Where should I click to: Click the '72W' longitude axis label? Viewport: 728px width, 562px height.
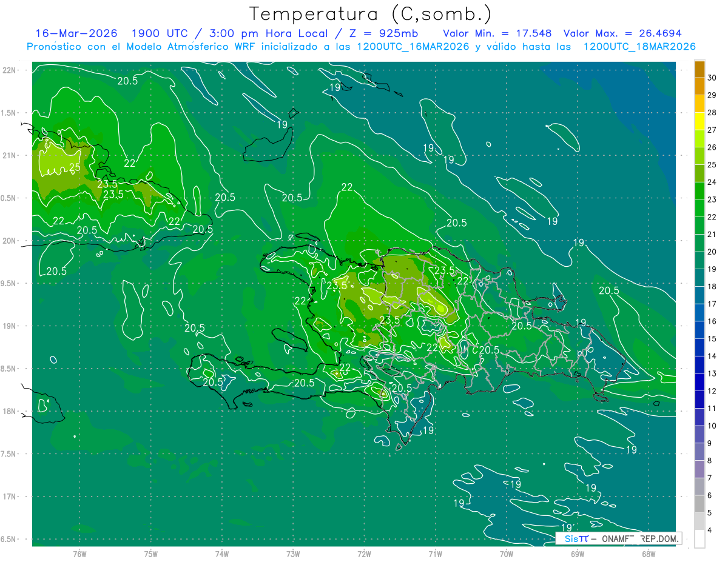pos(364,554)
